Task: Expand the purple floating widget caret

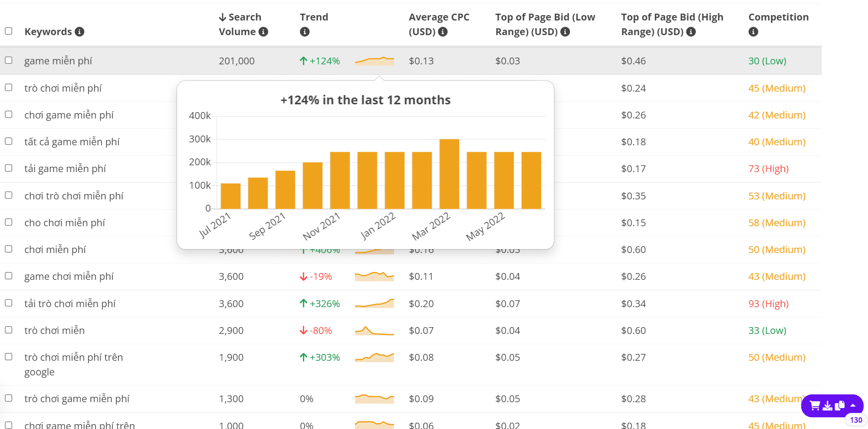Action: (x=853, y=406)
